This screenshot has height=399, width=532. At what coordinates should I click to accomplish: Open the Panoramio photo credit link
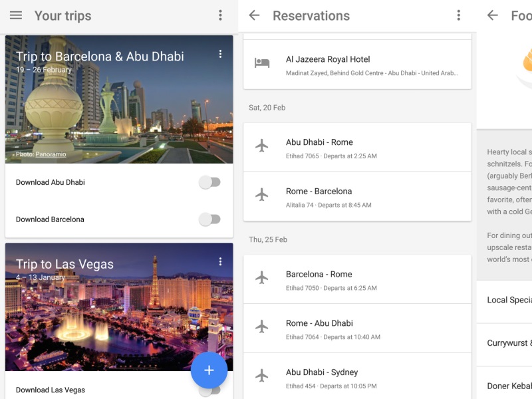coord(51,154)
